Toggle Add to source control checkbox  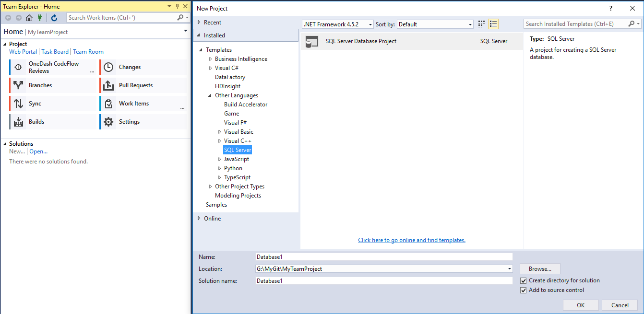point(524,291)
